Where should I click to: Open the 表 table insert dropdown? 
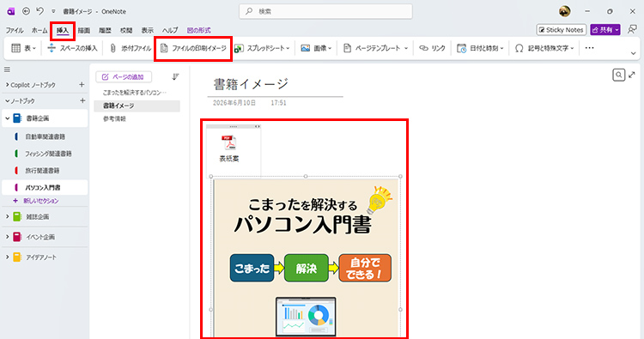pyautogui.click(x=23, y=48)
